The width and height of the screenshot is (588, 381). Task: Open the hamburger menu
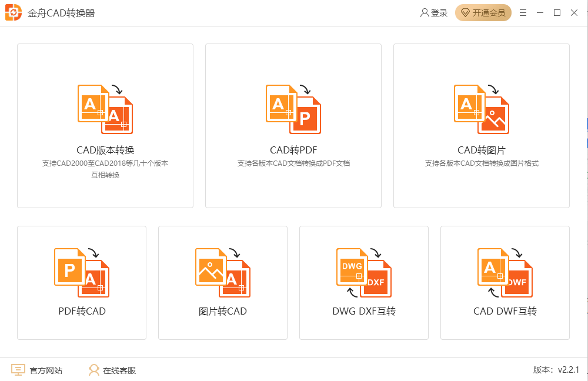523,12
